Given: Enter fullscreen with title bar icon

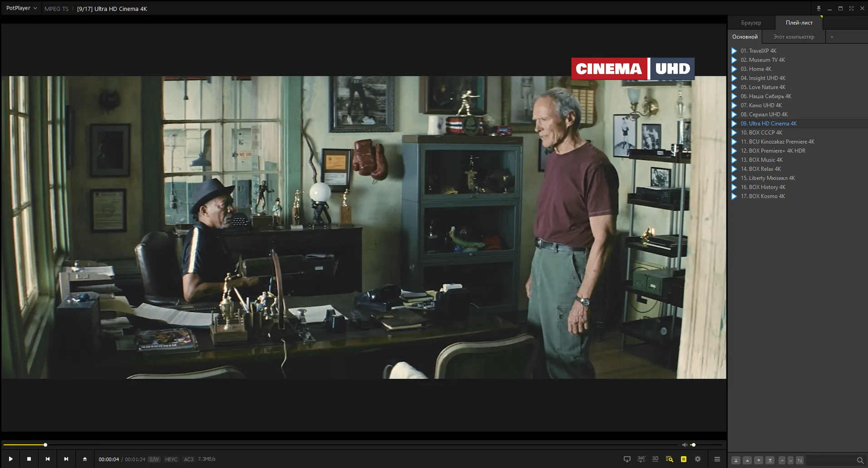Looking at the screenshot, I should click(x=851, y=8).
